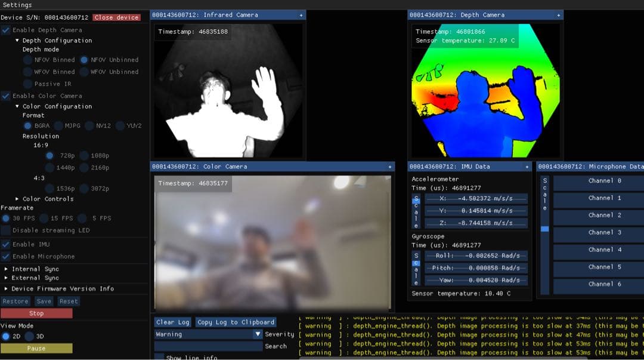Expand the Color Controls section
The image size is (644, 360).
point(17,199)
